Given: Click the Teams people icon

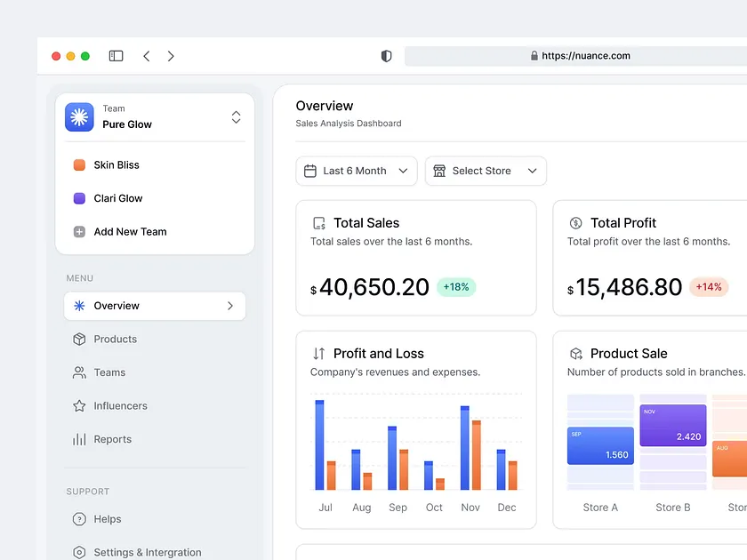Looking at the screenshot, I should 79,372.
